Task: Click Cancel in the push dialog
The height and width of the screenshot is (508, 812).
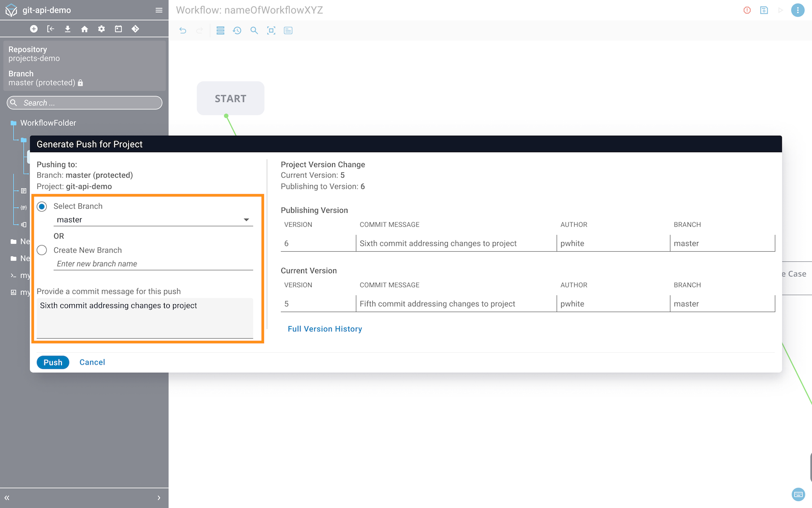Action: click(92, 362)
